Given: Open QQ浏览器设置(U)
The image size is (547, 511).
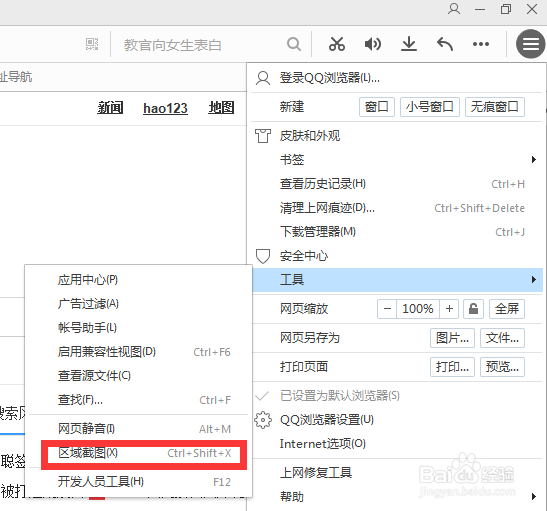Looking at the screenshot, I should pos(397,420).
